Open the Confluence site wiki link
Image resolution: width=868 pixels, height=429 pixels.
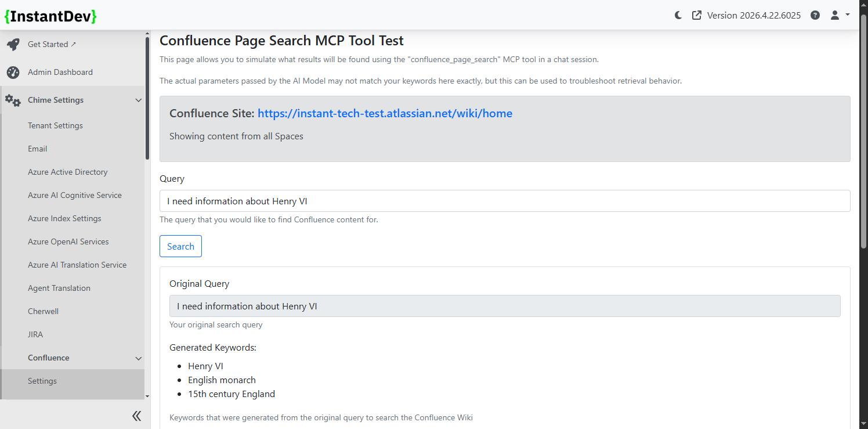point(385,114)
